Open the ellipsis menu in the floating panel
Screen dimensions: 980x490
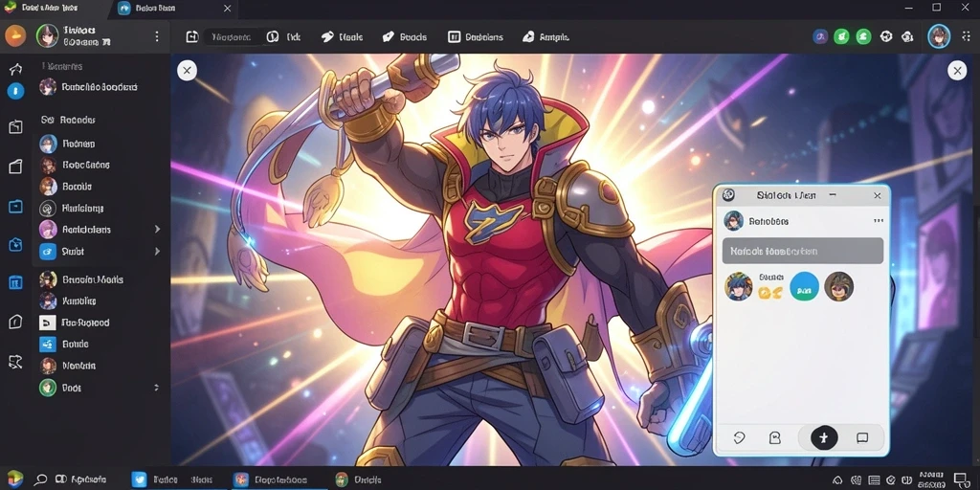coord(879,221)
